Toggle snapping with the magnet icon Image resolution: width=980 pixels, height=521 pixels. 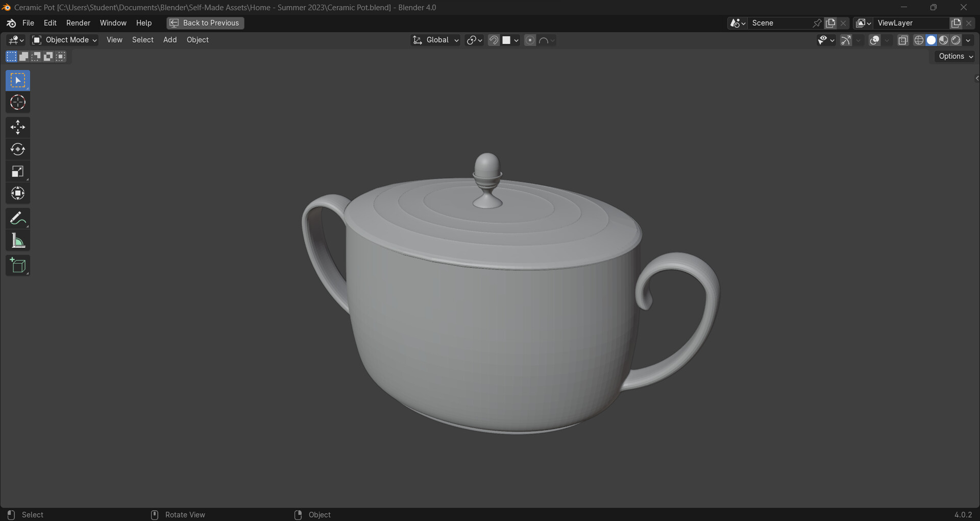494,40
